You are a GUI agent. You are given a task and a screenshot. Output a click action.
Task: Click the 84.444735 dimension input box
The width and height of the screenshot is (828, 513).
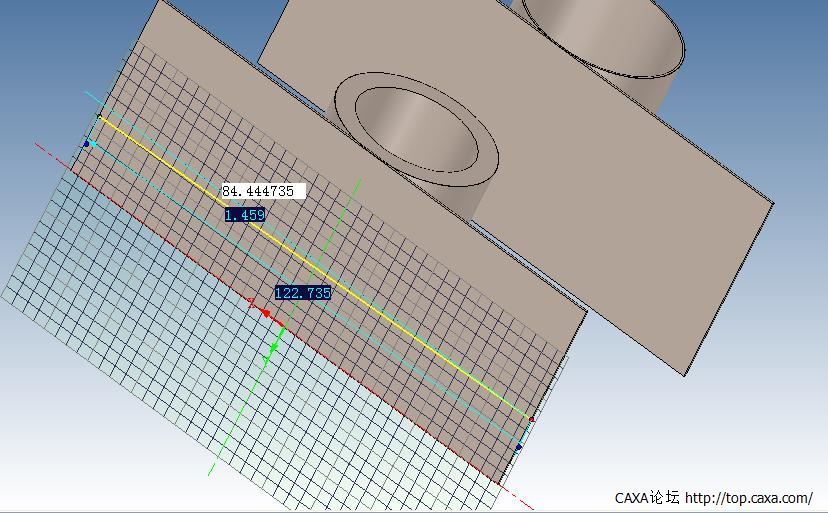click(x=262, y=190)
